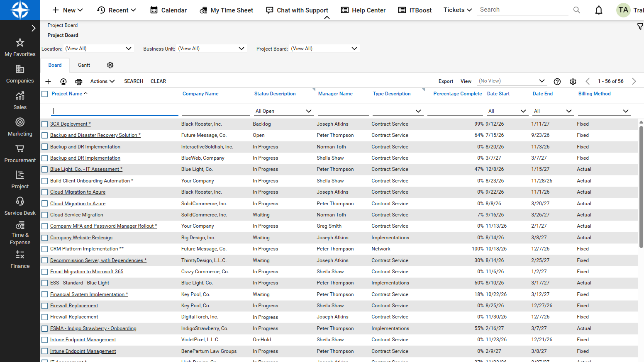Screen dimensions: 644x362
Task: Select checkbox for Cloud Service Migration row
Action: 45,215
